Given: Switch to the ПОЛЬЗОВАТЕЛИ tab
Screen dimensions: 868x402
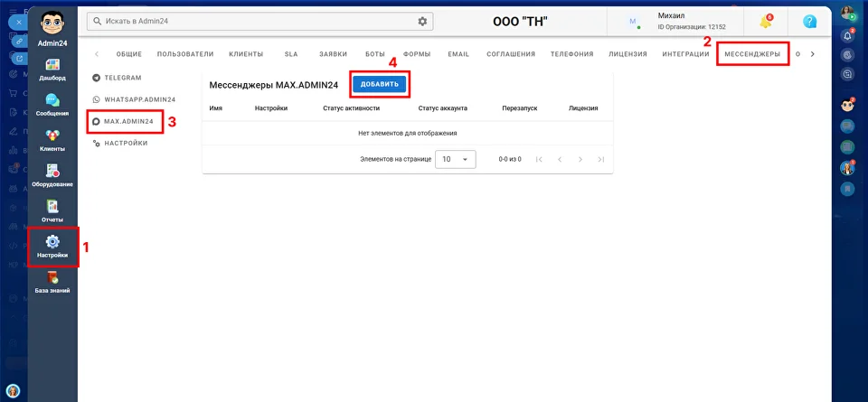Looking at the screenshot, I should [x=185, y=54].
